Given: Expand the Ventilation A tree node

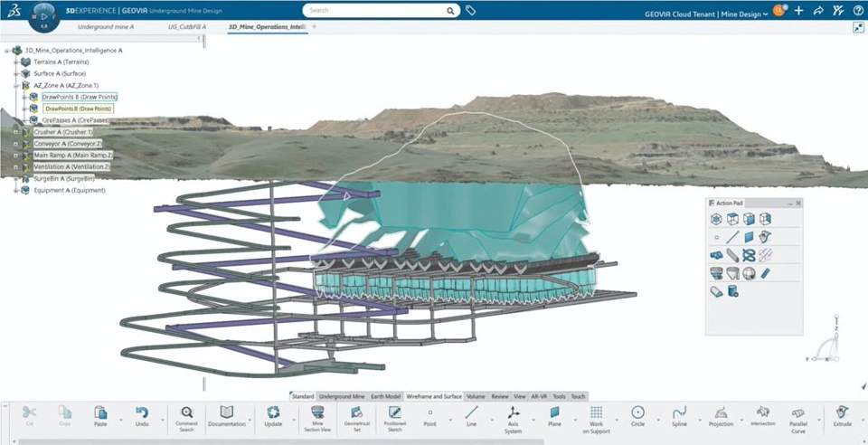Looking at the screenshot, I should click(16, 166).
